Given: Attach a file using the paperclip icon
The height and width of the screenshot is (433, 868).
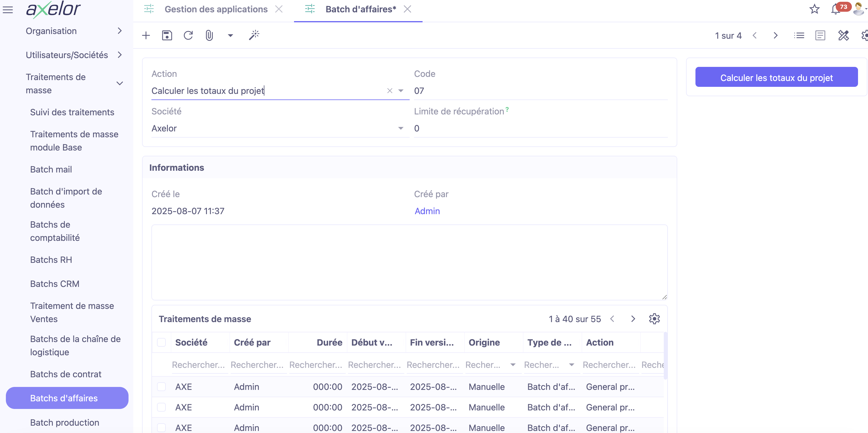Looking at the screenshot, I should [209, 35].
